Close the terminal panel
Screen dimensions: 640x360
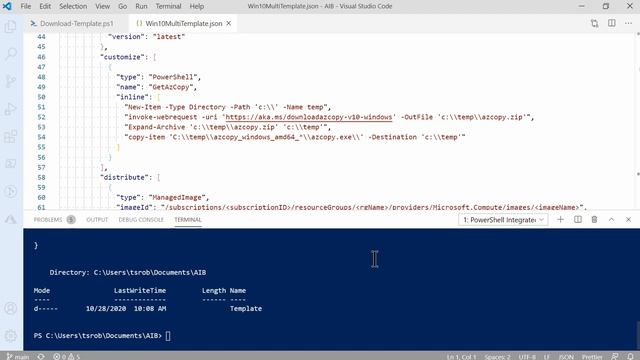628,220
